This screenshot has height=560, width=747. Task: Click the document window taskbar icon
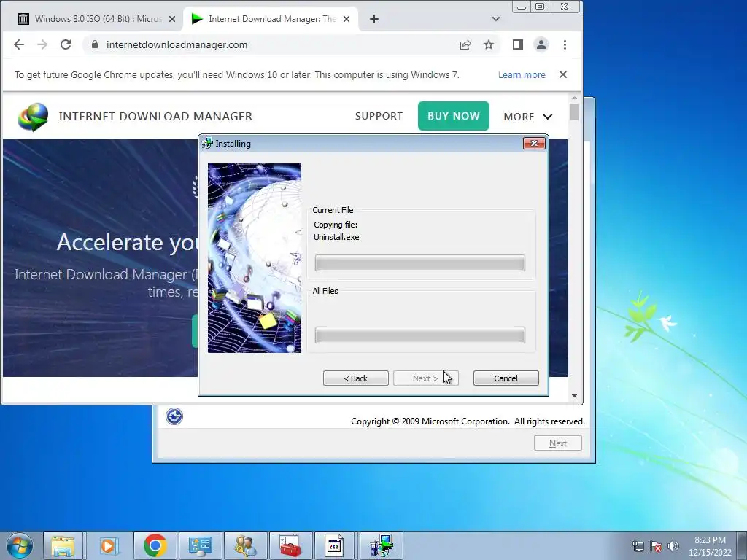[334, 545]
